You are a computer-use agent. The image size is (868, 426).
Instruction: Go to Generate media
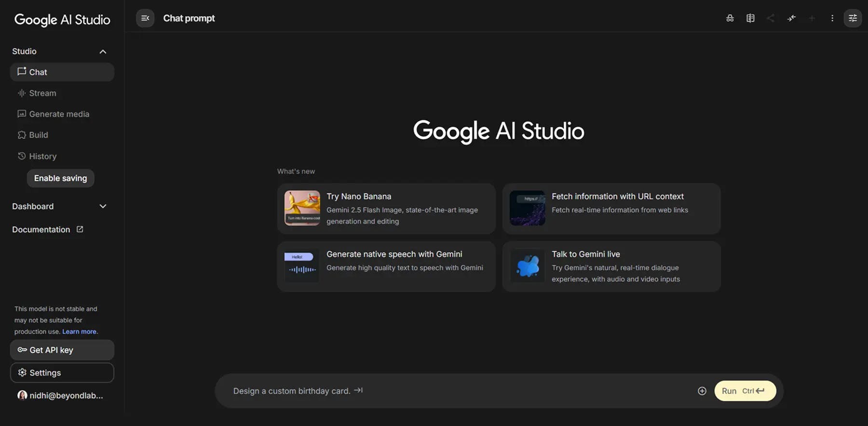pos(59,114)
